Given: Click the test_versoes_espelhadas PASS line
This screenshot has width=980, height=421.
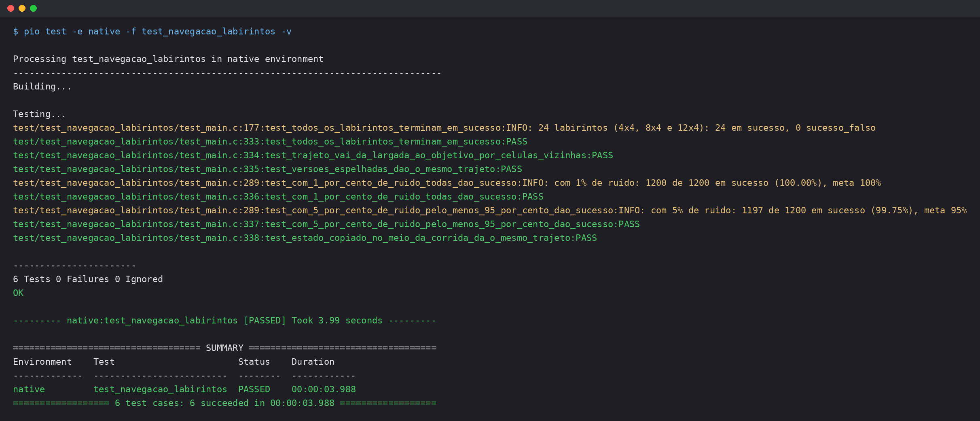Looking at the screenshot, I should coord(267,169).
